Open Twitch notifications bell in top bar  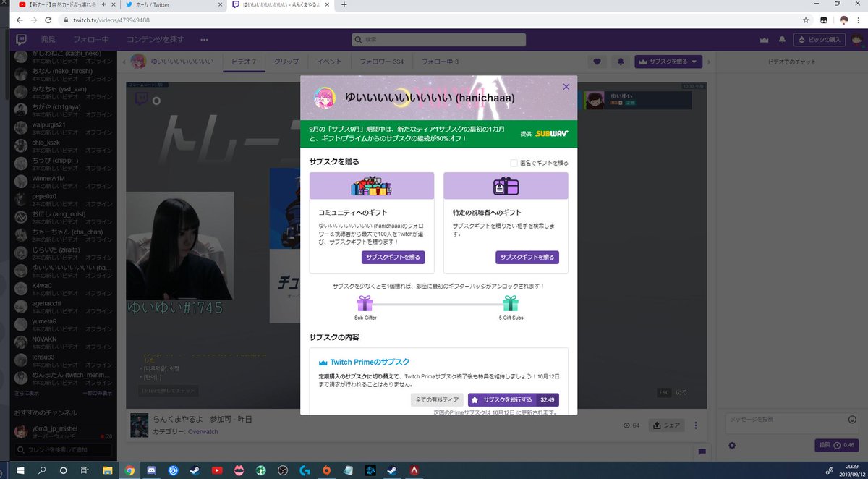tap(782, 40)
